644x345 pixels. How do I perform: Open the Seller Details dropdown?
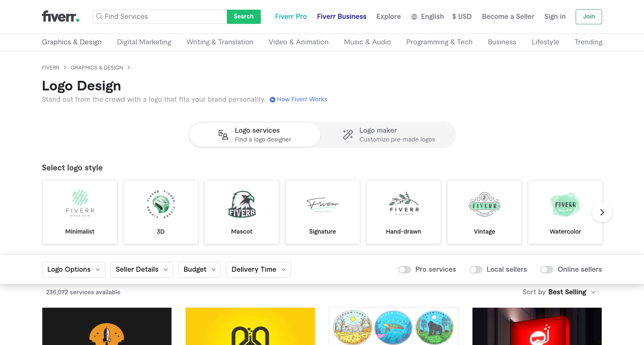(142, 270)
